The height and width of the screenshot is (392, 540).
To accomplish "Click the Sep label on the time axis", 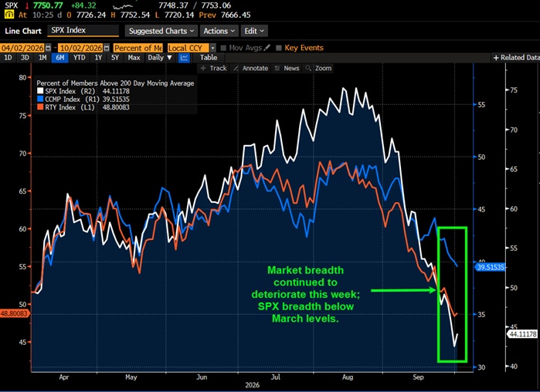I will (x=418, y=377).
